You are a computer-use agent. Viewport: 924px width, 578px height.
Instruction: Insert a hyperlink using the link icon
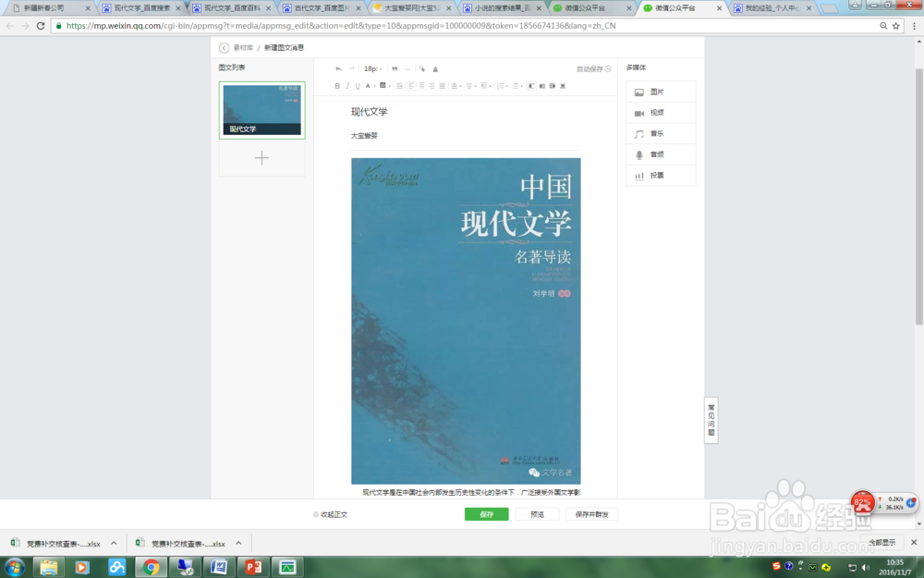pos(422,68)
